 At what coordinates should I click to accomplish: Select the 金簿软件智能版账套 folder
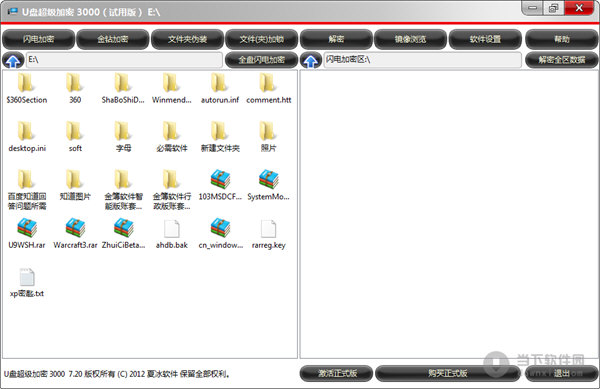pyautogui.click(x=123, y=190)
